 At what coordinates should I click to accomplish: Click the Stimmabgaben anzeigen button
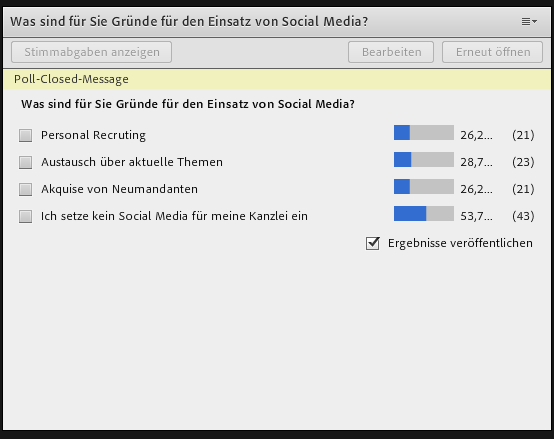[92, 52]
